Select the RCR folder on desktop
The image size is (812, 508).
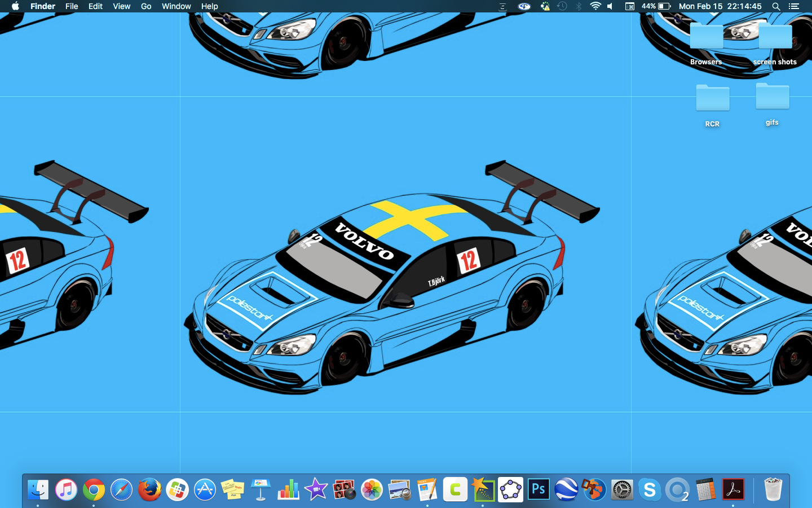coord(712,106)
